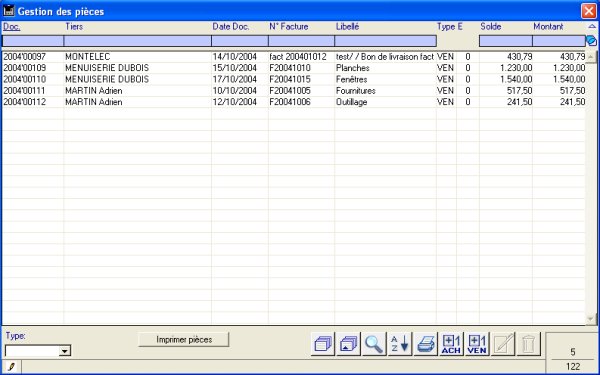Click the small up arrow above the scrollbar
600x375 pixels.
point(592,26)
